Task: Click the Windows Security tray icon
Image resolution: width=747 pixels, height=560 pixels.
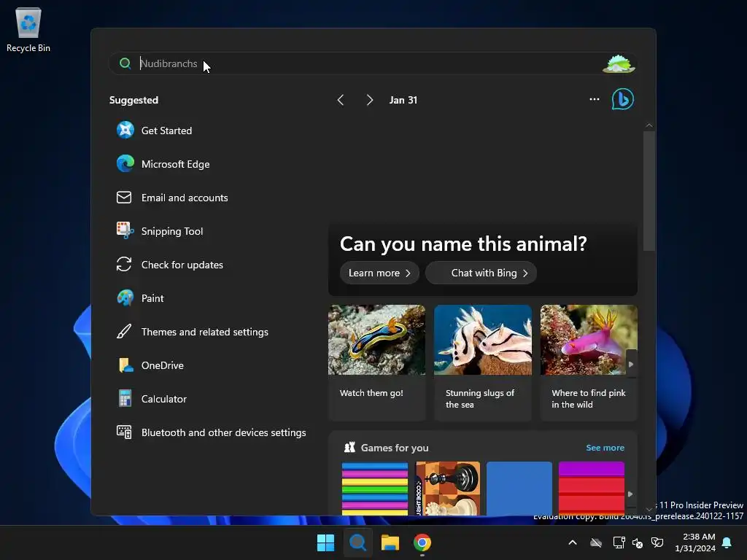Action: pyautogui.click(x=657, y=542)
